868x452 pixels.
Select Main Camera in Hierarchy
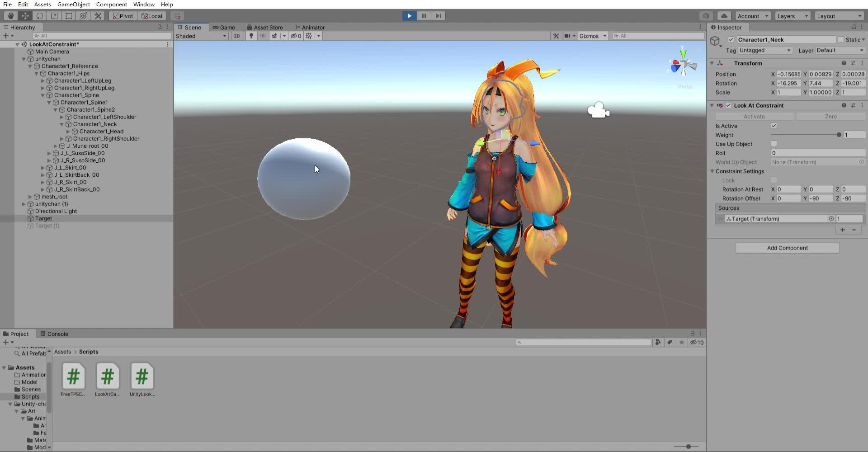pyautogui.click(x=52, y=52)
